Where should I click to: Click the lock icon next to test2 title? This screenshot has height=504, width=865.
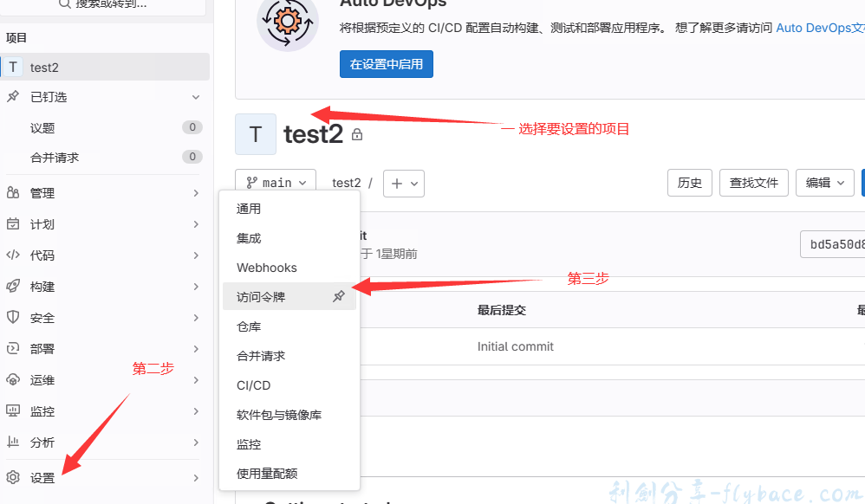[357, 134]
